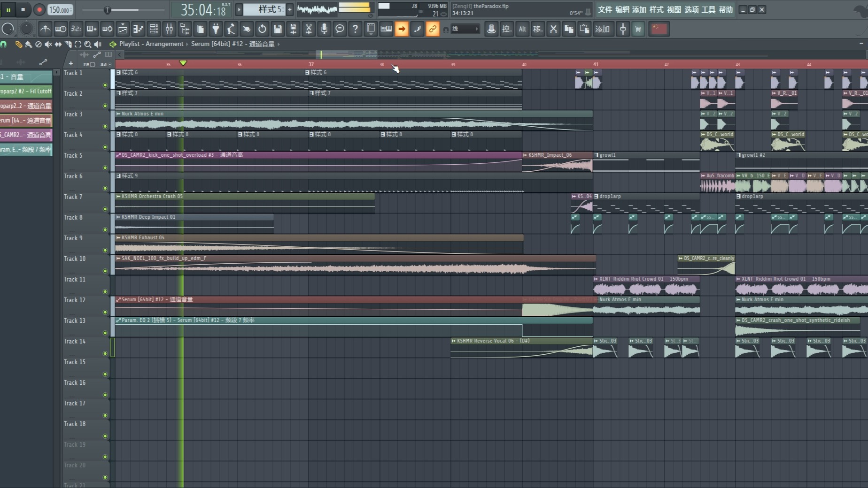This screenshot has width=868, height=488.
Task: Open the 线 snap dropdown
Action: pyautogui.click(x=465, y=29)
